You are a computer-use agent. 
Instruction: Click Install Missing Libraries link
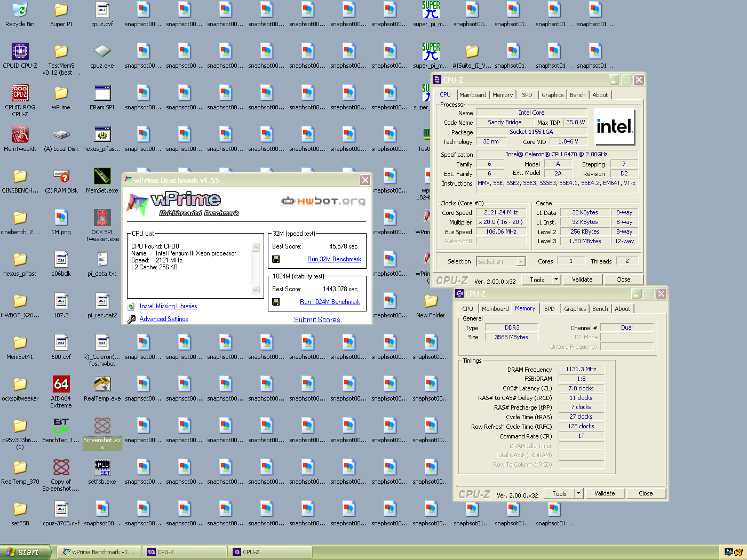tap(168, 306)
